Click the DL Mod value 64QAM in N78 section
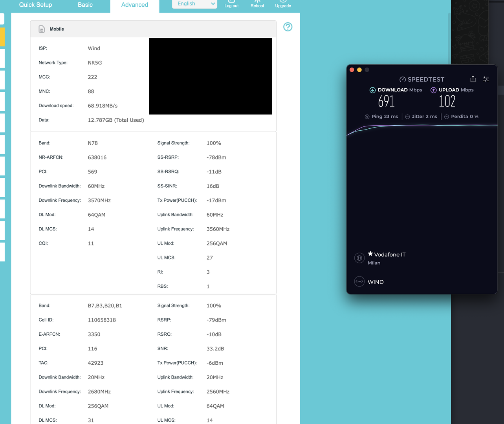504x424 pixels. pyautogui.click(x=97, y=215)
